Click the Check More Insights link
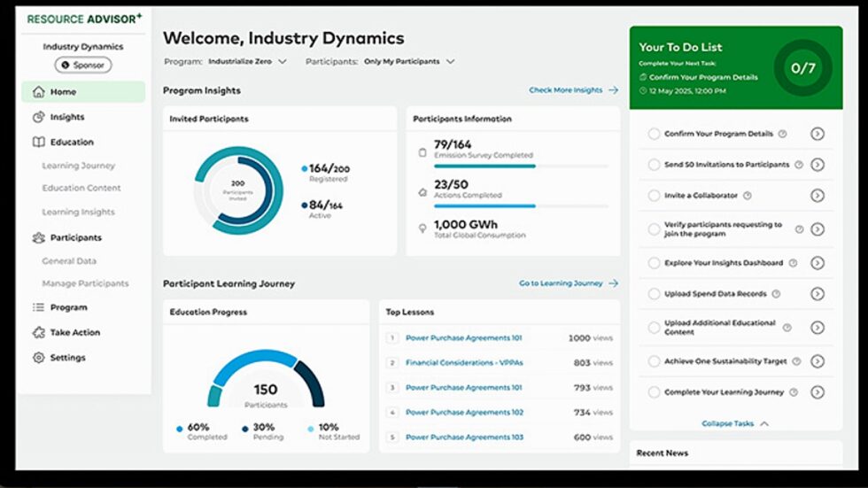The image size is (868, 488). pyautogui.click(x=573, y=90)
